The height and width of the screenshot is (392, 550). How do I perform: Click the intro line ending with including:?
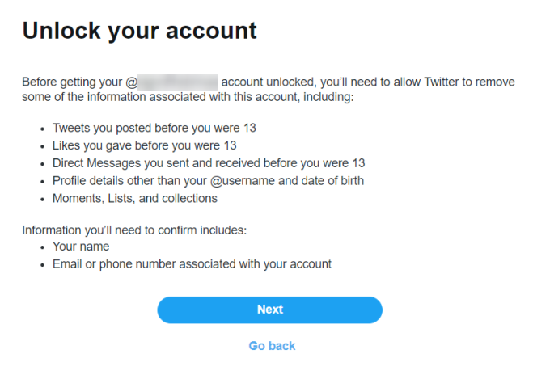[x=188, y=97]
